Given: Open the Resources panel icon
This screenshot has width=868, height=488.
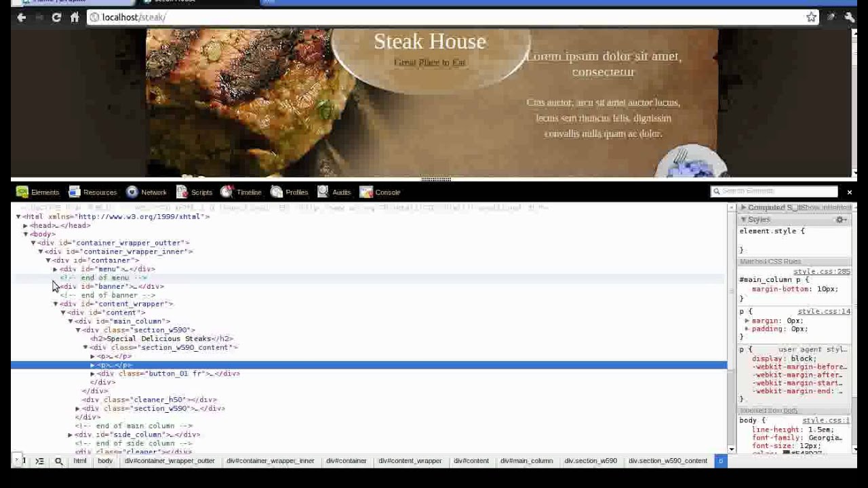Looking at the screenshot, I should [x=75, y=192].
